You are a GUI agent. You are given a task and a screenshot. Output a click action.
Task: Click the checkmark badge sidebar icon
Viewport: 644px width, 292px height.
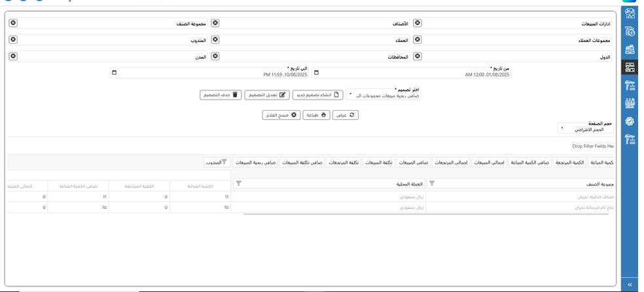point(630,121)
